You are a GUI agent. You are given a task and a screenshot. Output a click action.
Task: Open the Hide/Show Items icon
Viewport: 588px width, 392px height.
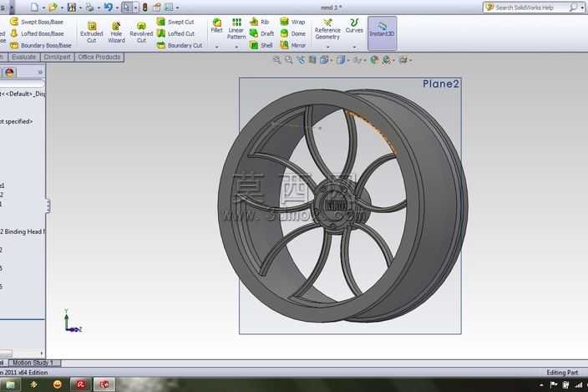[x=357, y=59]
